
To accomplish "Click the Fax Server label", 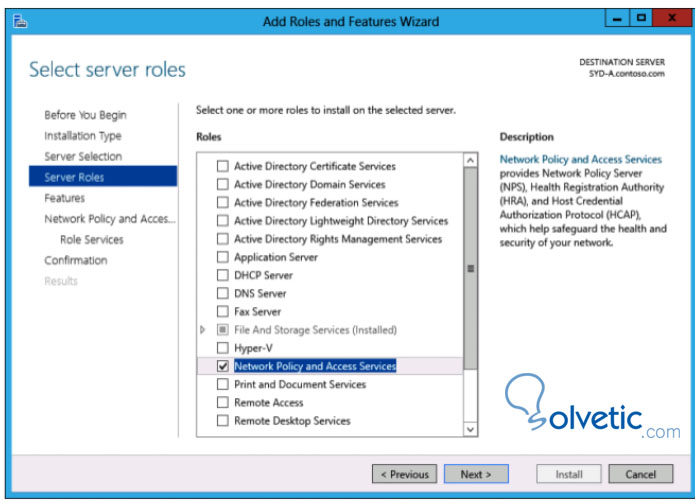I will [x=258, y=311].
